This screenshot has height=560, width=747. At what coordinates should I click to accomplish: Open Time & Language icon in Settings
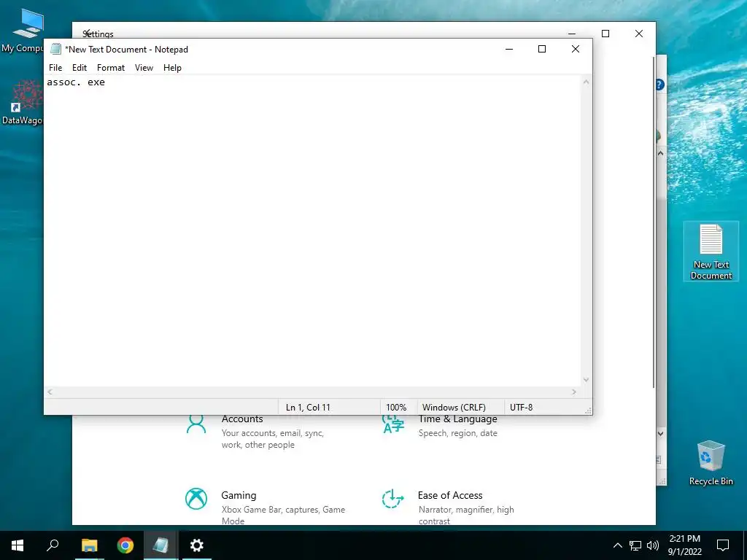(393, 424)
